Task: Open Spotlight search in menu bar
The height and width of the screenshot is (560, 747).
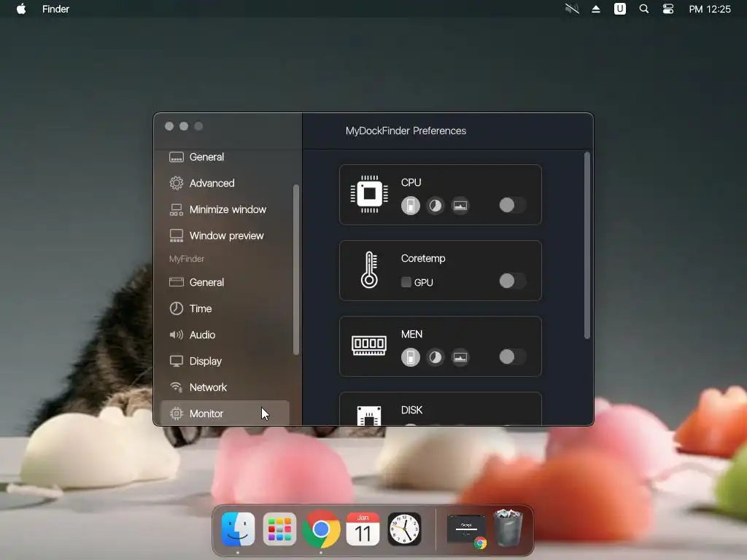Action: (643, 9)
